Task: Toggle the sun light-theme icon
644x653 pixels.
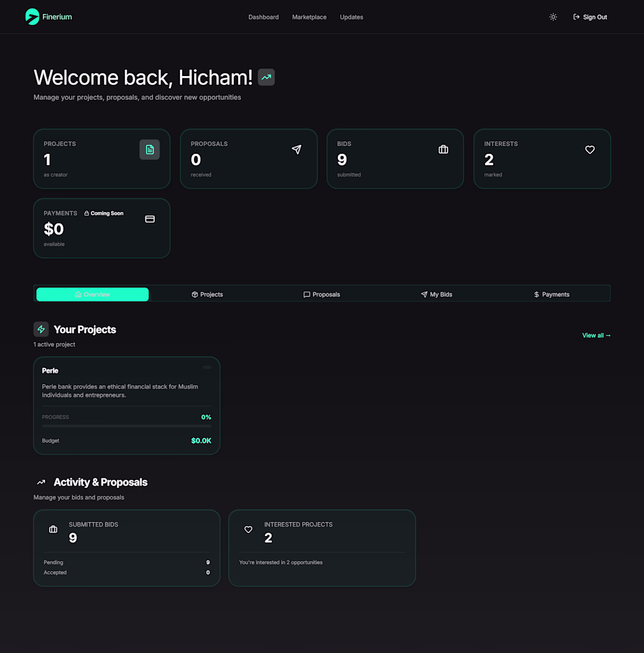Action: coord(553,17)
